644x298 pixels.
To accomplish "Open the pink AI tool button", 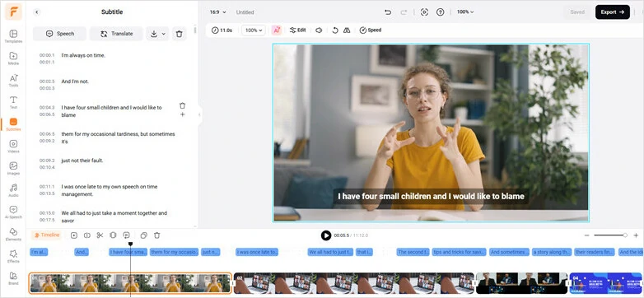I will click(277, 30).
